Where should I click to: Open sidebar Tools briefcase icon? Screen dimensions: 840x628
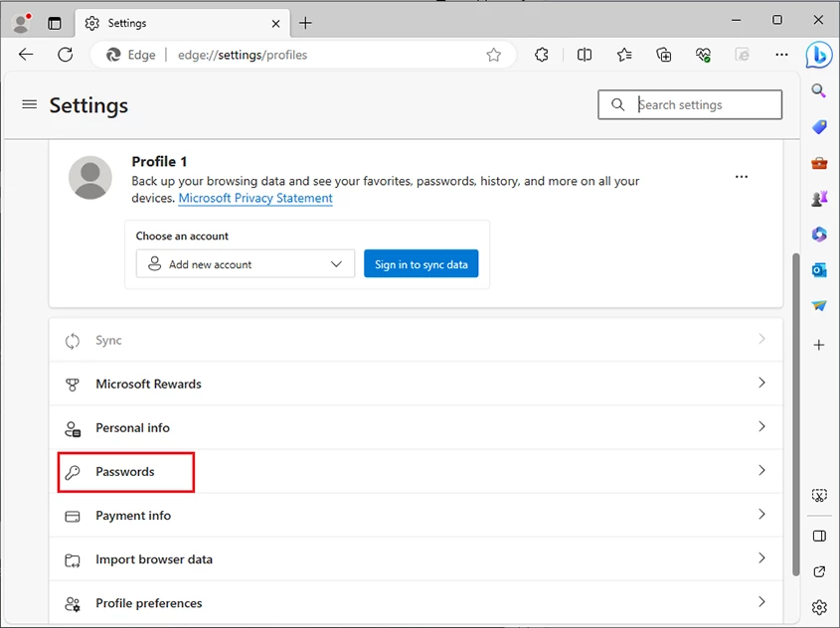pos(819,163)
